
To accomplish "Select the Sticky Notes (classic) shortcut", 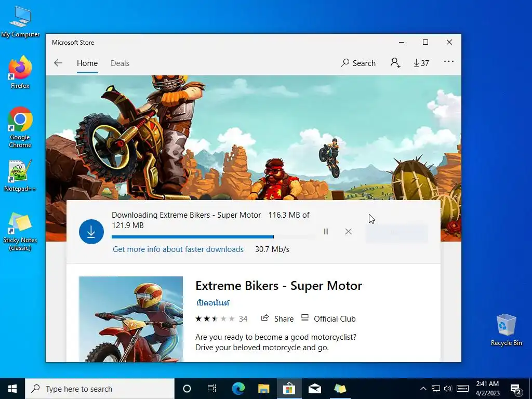I will [x=20, y=232].
